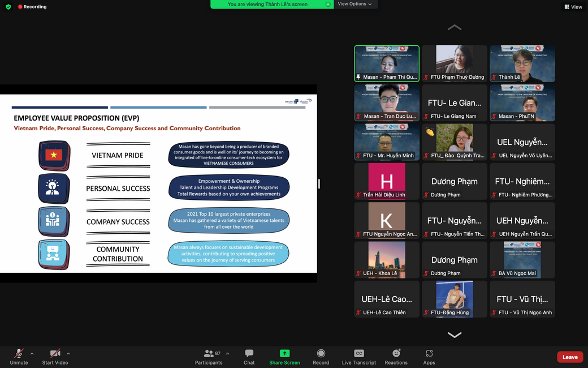
Task: Click muted mic icon on Thành Lê tile
Action: click(x=494, y=77)
